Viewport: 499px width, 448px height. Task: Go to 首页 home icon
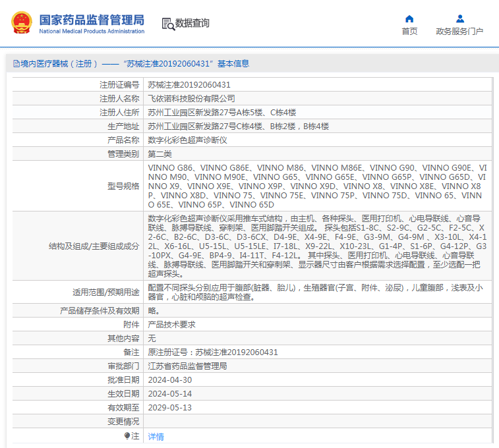point(409,19)
